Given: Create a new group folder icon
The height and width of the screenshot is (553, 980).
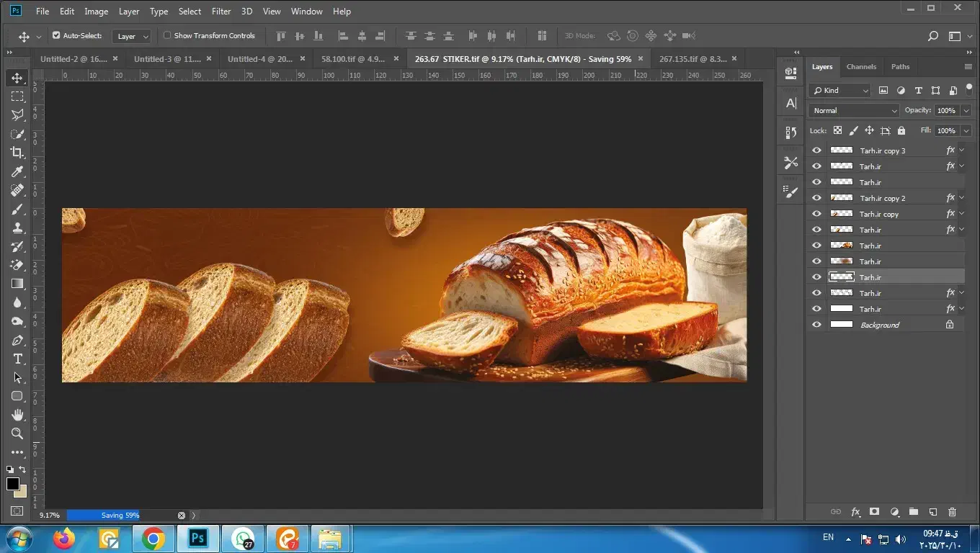Looking at the screenshot, I should (x=914, y=512).
